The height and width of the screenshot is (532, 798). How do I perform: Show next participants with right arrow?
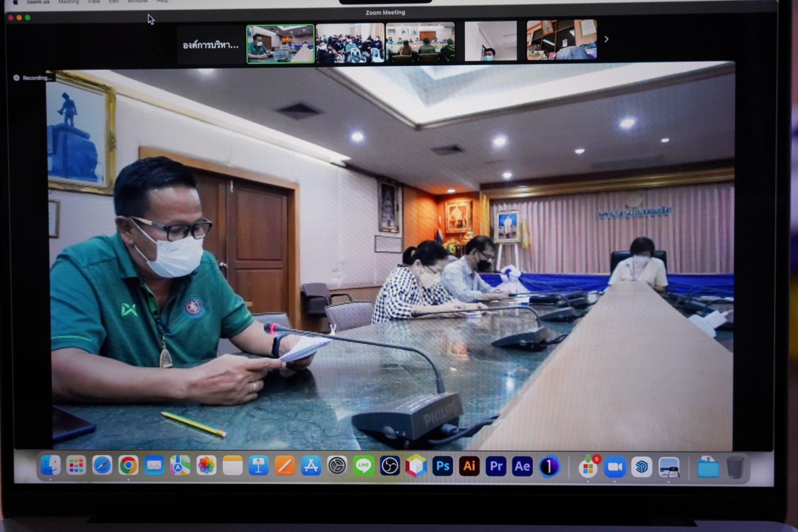(x=606, y=39)
